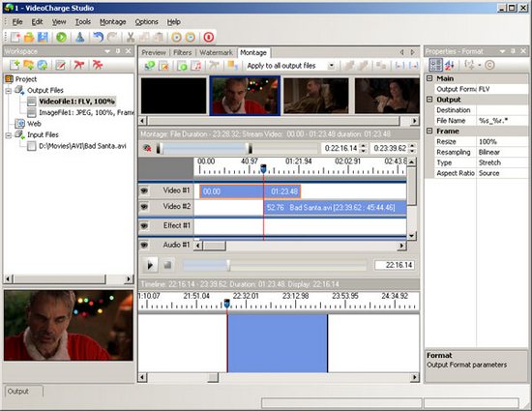The width and height of the screenshot is (532, 411).
Task: Click the alphabetical sort icon in Properties
Action: pyautogui.click(x=450, y=65)
